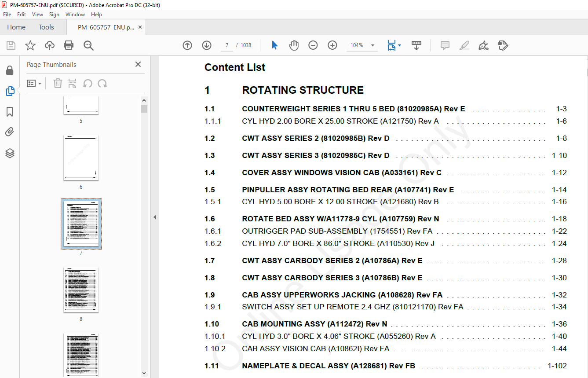This screenshot has height=378, width=588.
Task: Open the Help menu
Action: [96, 15]
